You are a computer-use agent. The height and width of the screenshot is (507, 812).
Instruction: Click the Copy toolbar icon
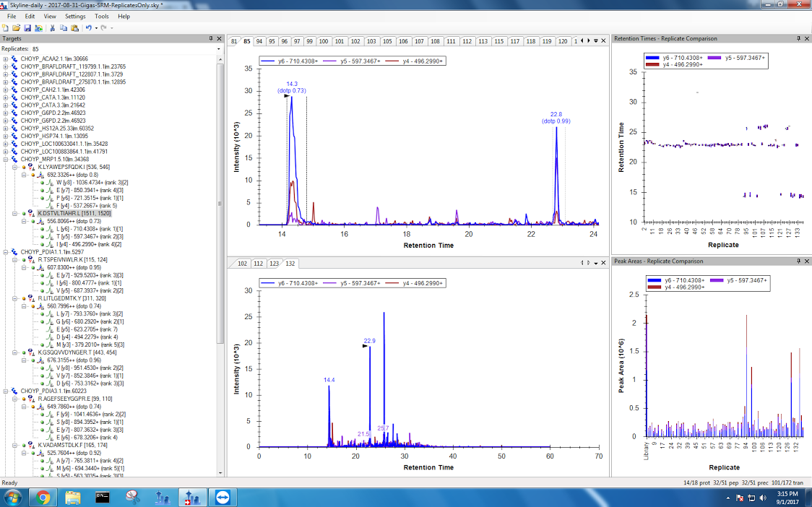64,27
